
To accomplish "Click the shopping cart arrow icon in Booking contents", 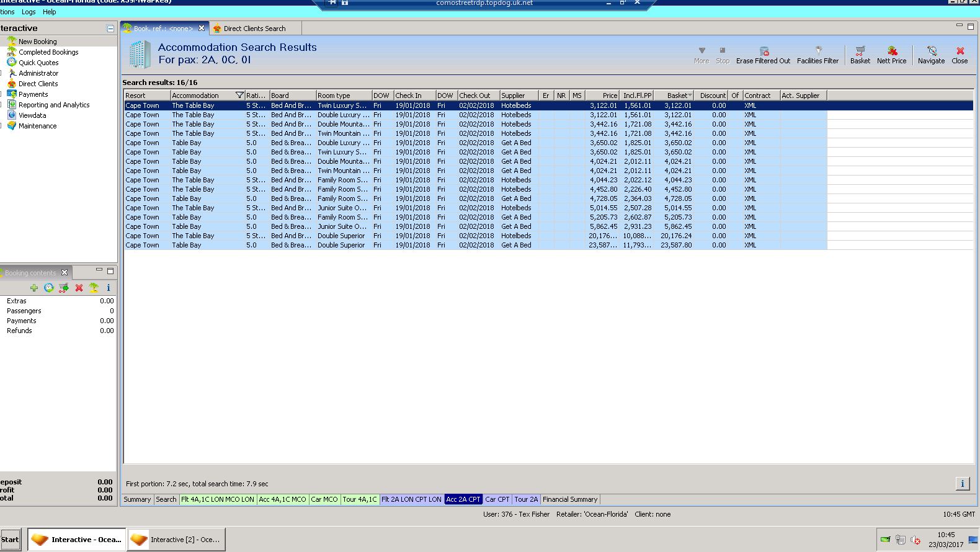I will click(x=63, y=288).
